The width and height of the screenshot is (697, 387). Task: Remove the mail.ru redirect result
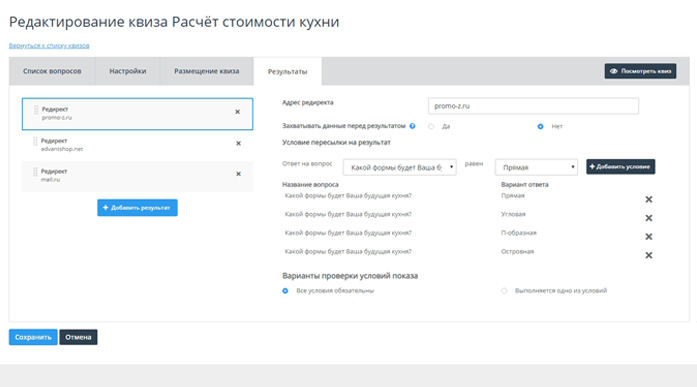(238, 174)
